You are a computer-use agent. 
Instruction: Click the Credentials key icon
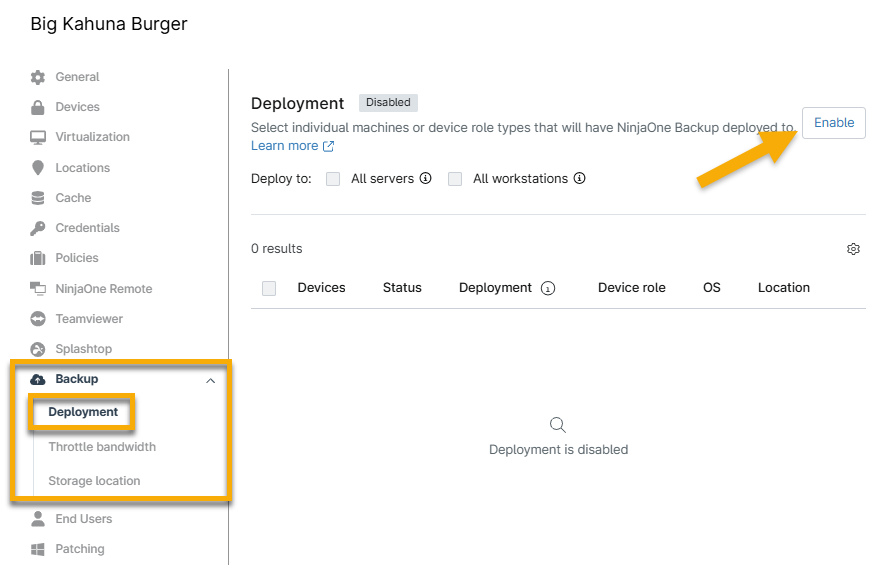pyautogui.click(x=38, y=228)
